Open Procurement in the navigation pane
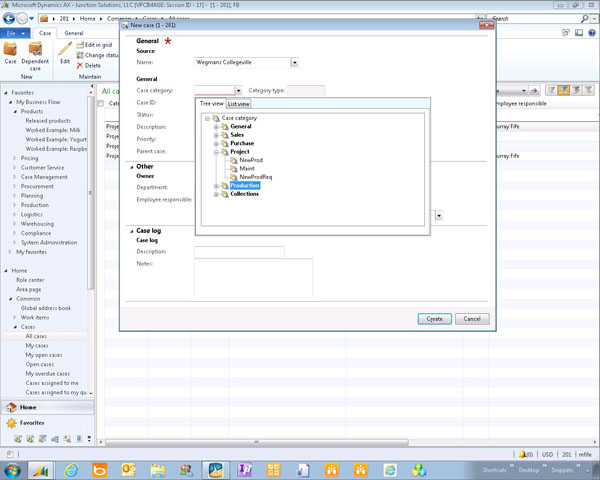Viewport: 600px width, 480px height. [37, 186]
